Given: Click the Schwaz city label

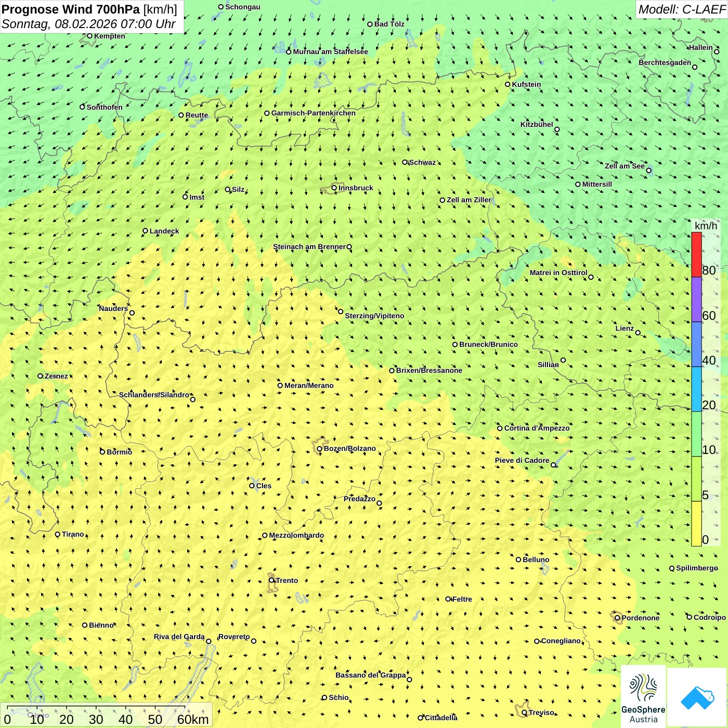Looking at the screenshot, I should (422, 162).
